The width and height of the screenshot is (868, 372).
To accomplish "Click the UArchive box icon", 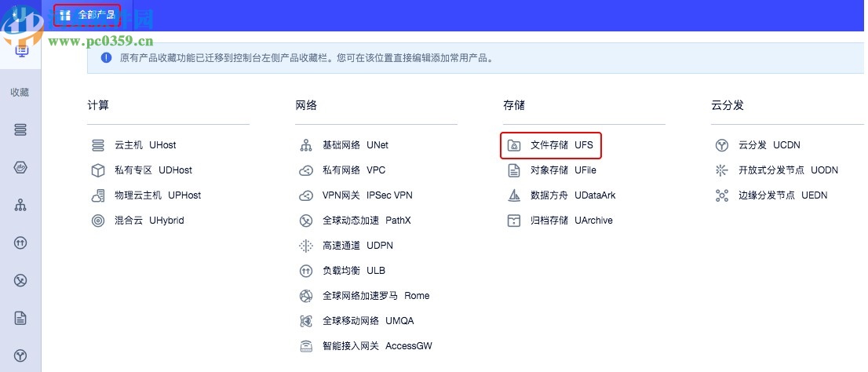I will point(514,221).
